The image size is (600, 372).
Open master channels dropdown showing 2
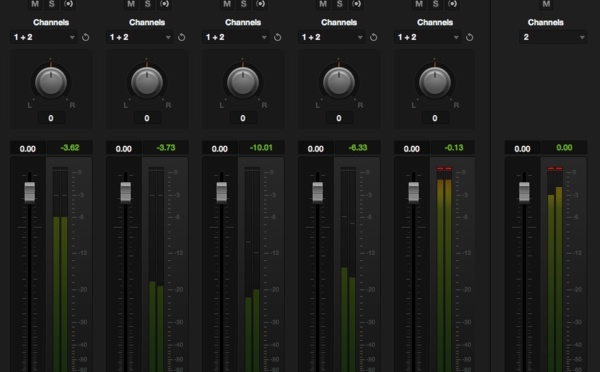click(553, 37)
